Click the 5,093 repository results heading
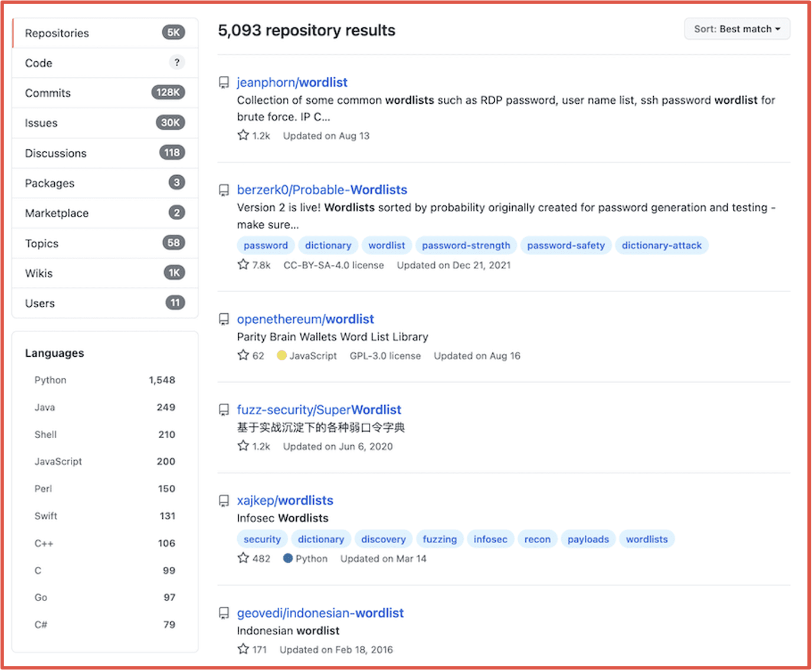This screenshot has width=812, height=670. click(307, 30)
